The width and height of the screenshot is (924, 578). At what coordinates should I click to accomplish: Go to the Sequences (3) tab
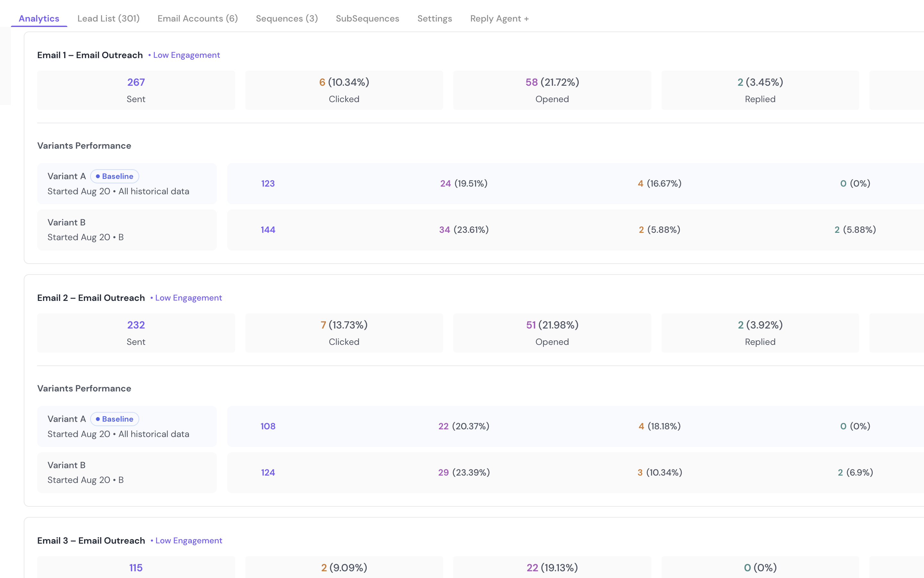(287, 18)
